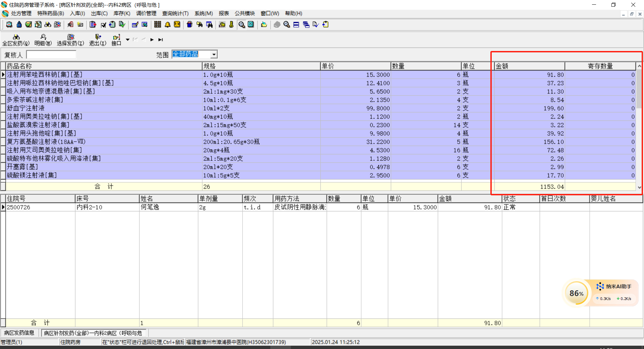This screenshot has height=349, width=644.
Task: Click the 复核人 input field
Action: point(51,55)
